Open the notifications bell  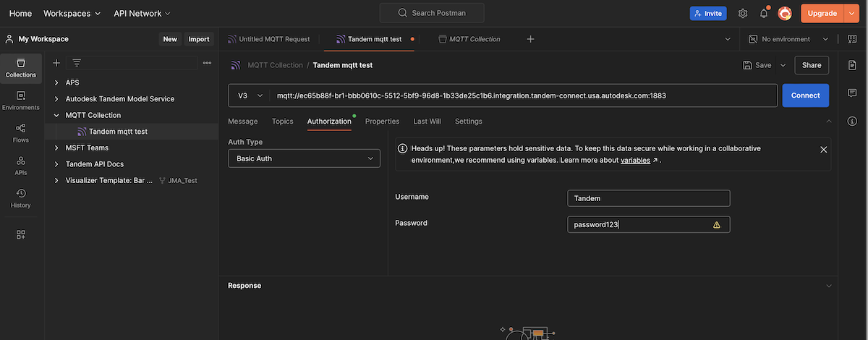pos(764,13)
